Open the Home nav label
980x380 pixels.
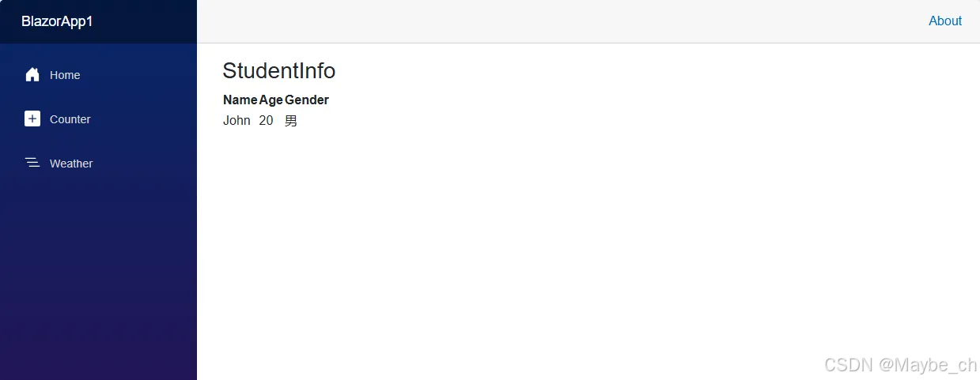tap(65, 75)
